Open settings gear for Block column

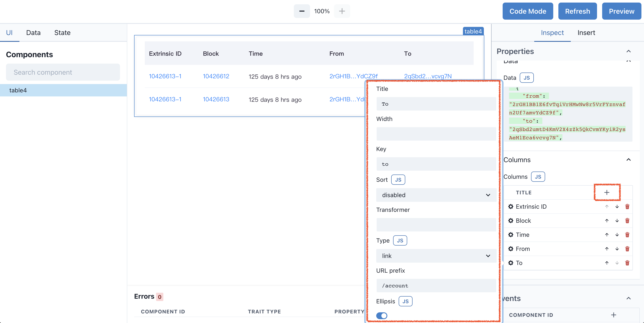point(511,221)
